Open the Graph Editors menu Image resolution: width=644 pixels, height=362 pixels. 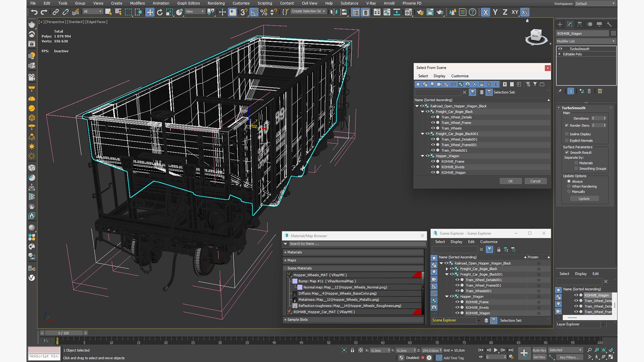click(189, 3)
